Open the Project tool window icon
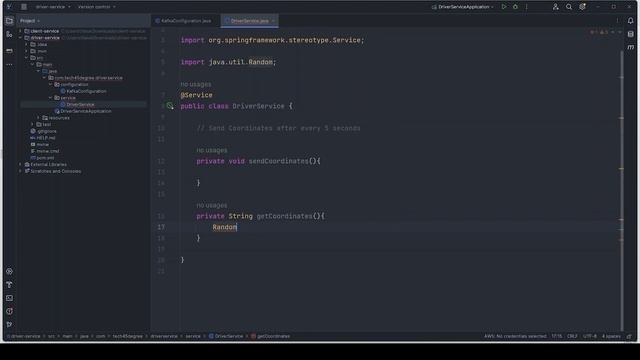The image size is (640, 360). pos(9,20)
